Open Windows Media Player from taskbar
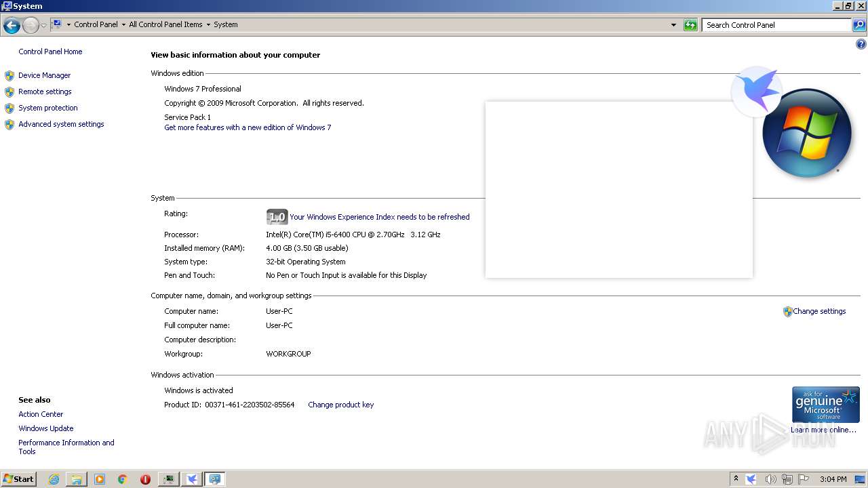Screen dimensions: 868x488 point(100,479)
